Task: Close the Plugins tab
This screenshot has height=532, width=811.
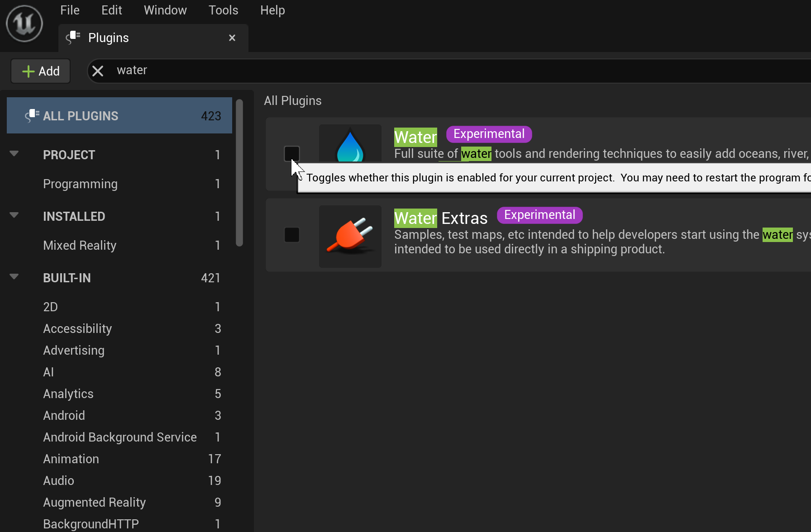Action: (x=232, y=38)
